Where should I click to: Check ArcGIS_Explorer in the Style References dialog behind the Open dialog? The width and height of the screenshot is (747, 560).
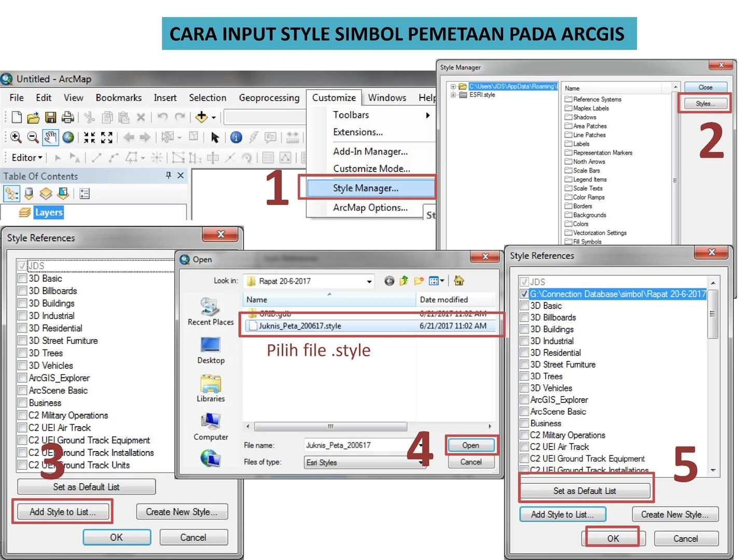click(22, 378)
